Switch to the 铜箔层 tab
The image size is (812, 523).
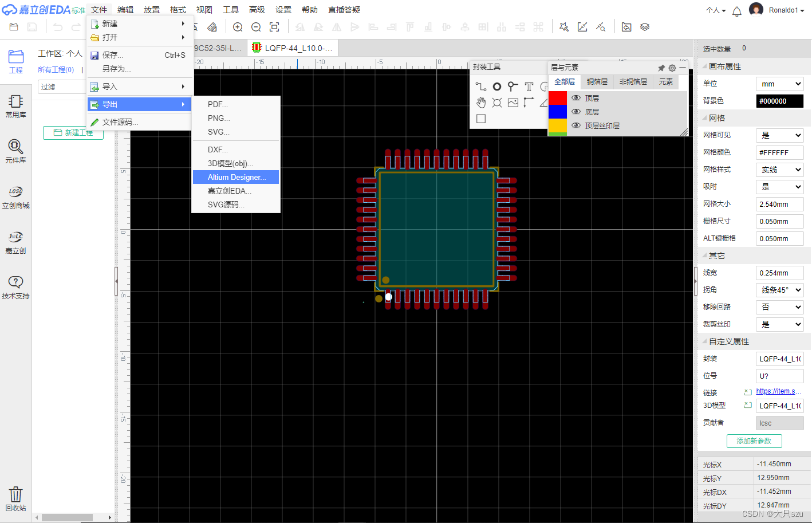pyautogui.click(x=597, y=82)
